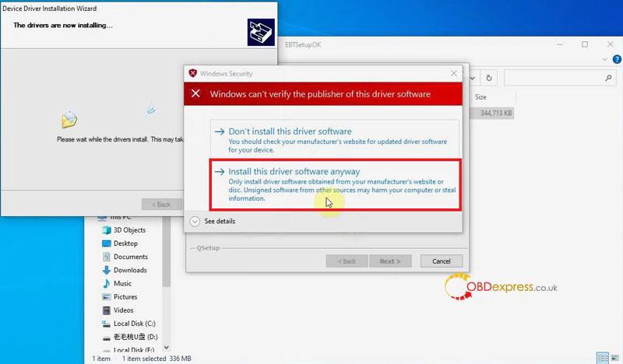The width and height of the screenshot is (623, 364).
Task: Open the (D:) USB drive in sidebar
Action: (136, 337)
